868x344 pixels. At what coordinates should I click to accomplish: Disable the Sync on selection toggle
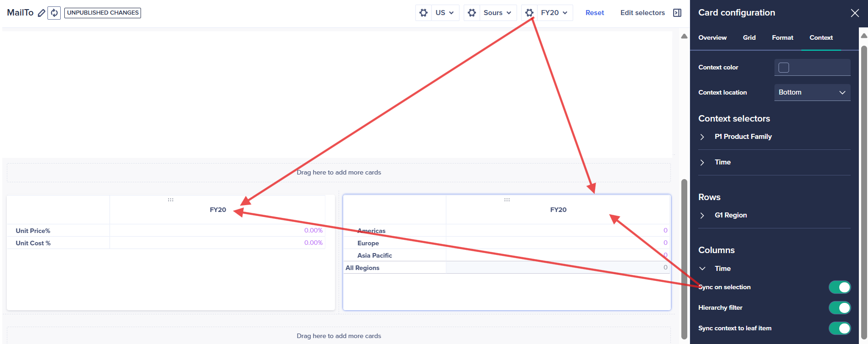tap(840, 287)
